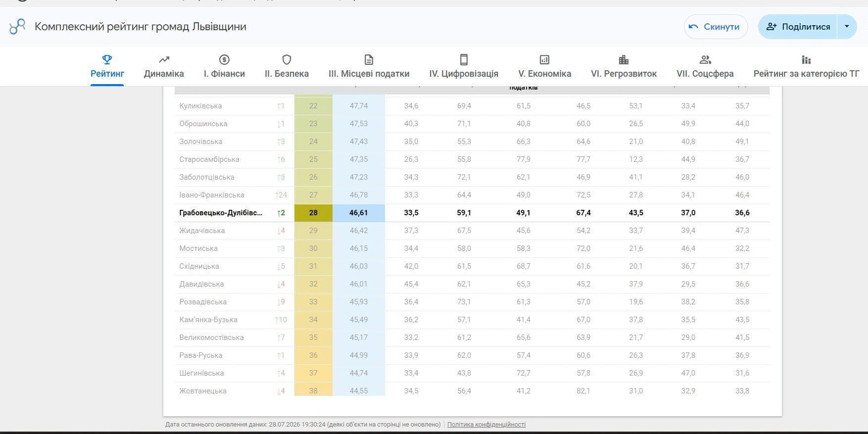The width and height of the screenshot is (868, 434).
Task: Click the trophy icon of Рейтинг tab
Action: pyautogui.click(x=107, y=60)
